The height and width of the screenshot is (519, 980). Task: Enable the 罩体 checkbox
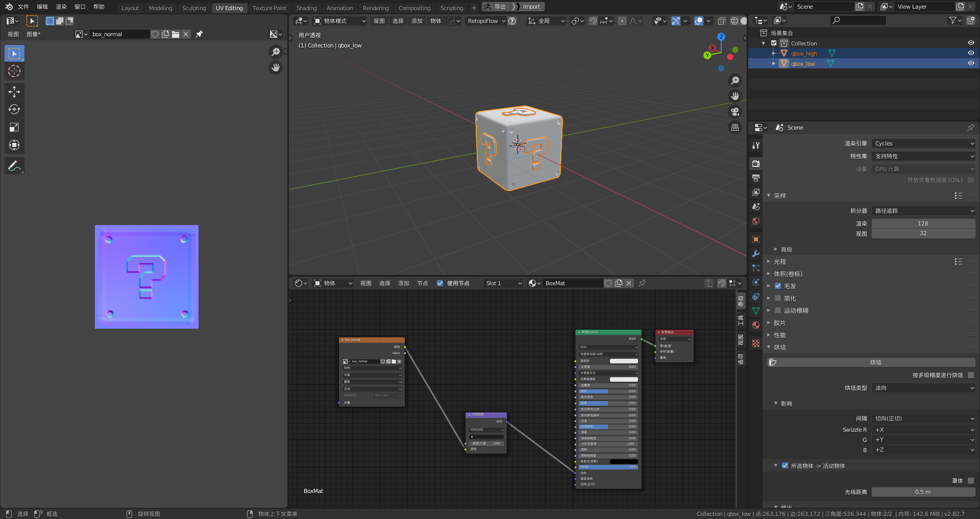click(971, 481)
